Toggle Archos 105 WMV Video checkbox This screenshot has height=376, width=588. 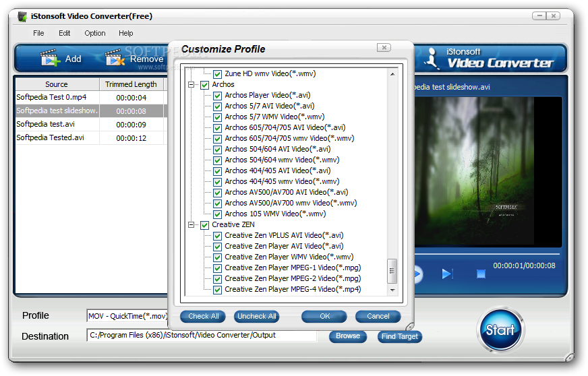tap(218, 214)
